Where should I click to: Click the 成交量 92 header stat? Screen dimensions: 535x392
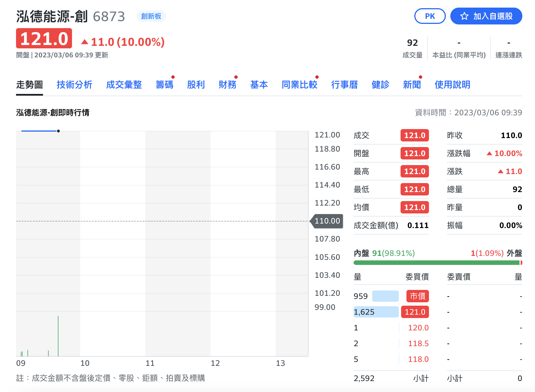click(412, 48)
